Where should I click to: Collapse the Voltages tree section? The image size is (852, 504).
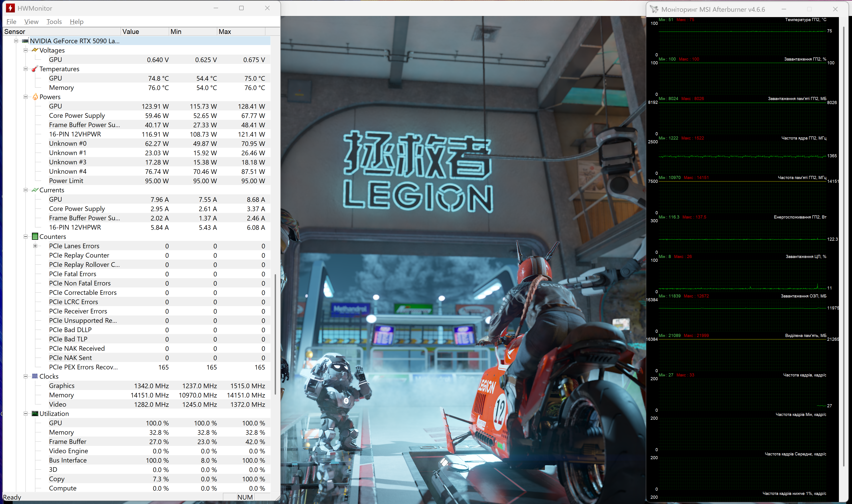pos(26,50)
